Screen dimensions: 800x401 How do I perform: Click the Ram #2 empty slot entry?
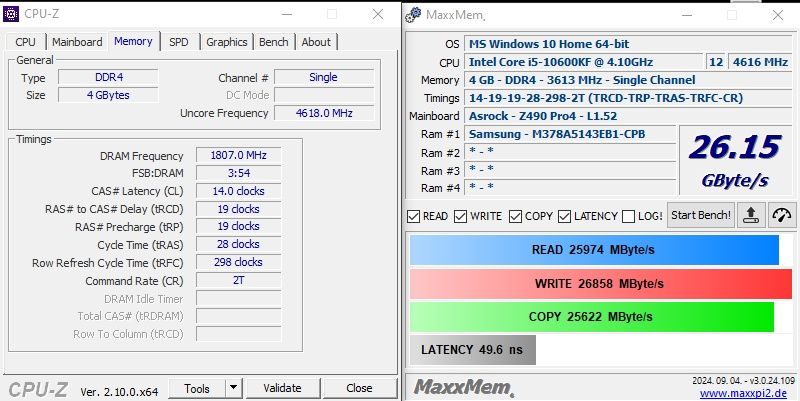[570, 152]
